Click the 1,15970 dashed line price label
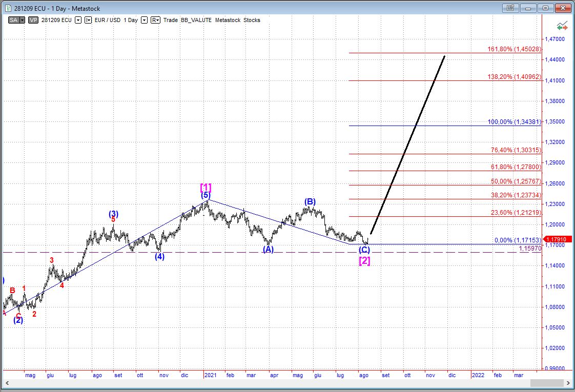 click(530, 249)
